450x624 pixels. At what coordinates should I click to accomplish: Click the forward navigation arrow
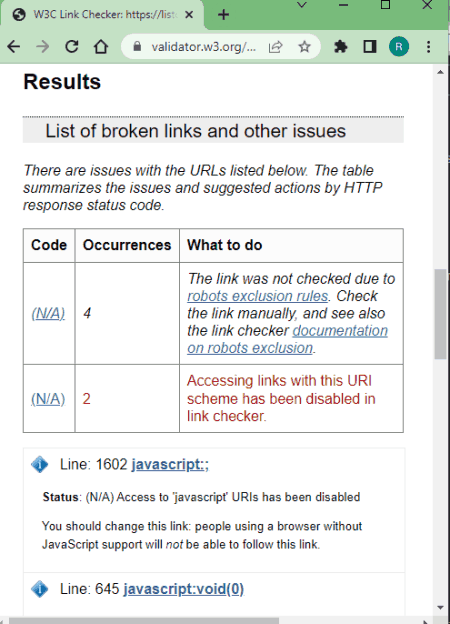tap(42, 47)
